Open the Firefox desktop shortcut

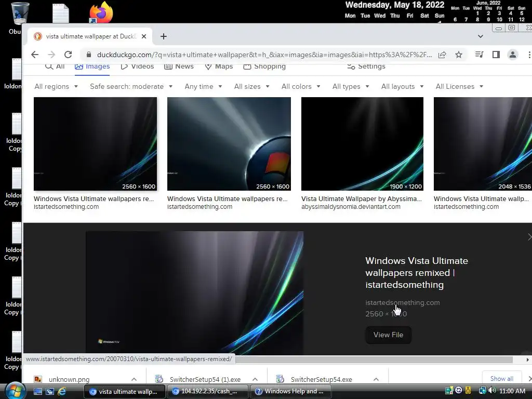[101, 12]
